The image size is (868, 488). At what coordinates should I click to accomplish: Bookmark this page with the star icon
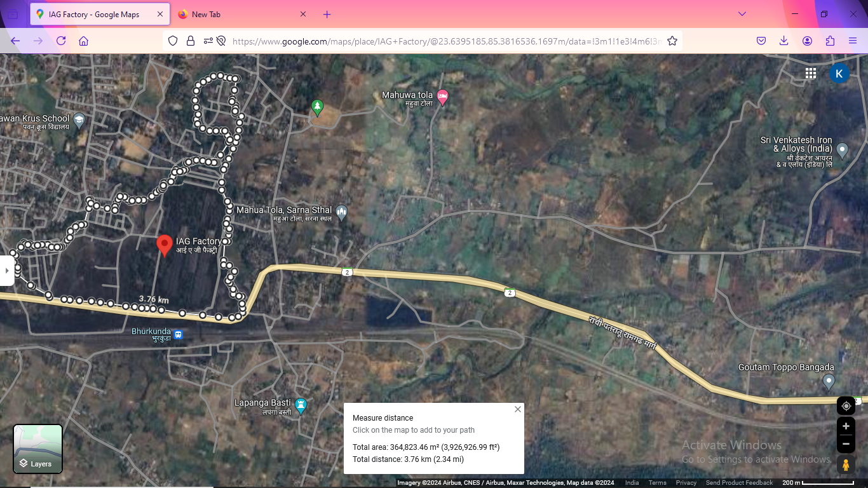672,41
